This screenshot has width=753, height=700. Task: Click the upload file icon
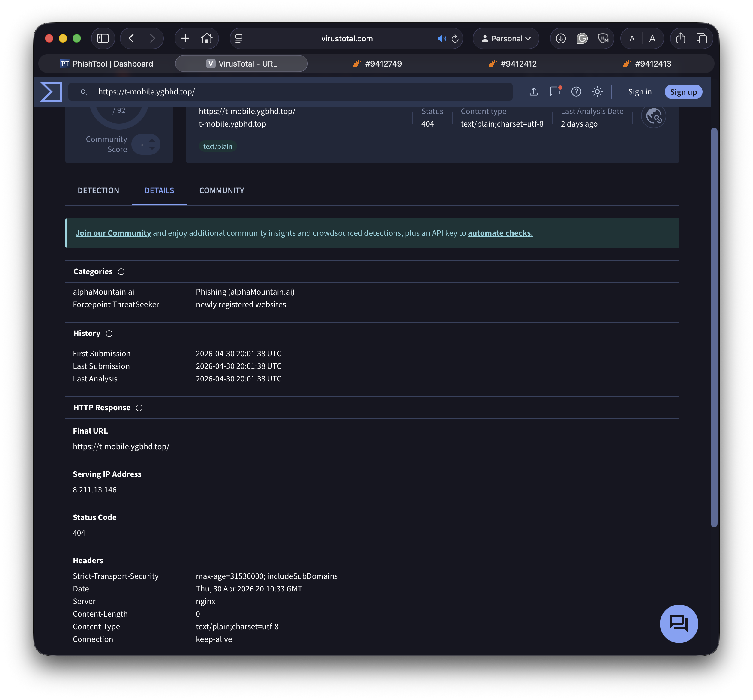534,91
